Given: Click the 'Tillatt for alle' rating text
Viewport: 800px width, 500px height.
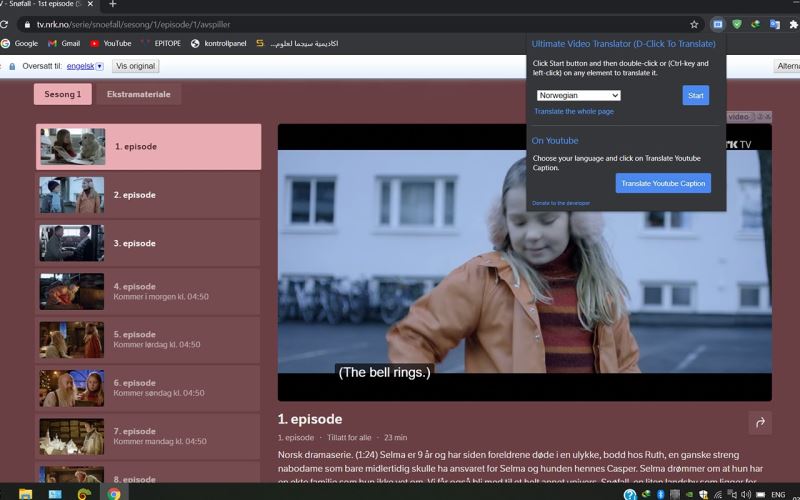Looking at the screenshot, I should pos(349,438).
